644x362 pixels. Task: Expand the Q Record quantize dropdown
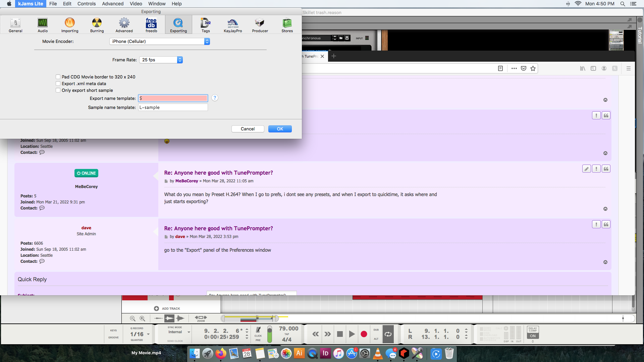click(148, 334)
